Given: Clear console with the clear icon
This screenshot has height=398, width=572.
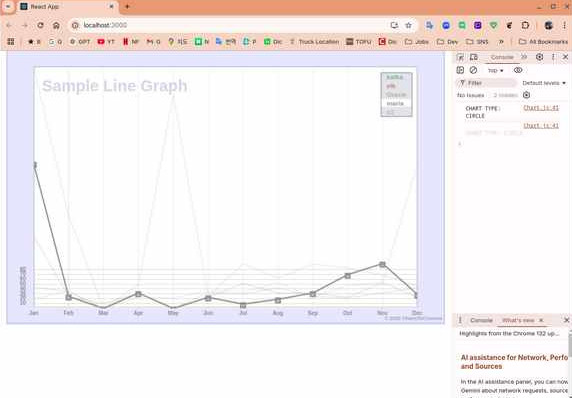Looking at the screenshot, I should (474, 70).
